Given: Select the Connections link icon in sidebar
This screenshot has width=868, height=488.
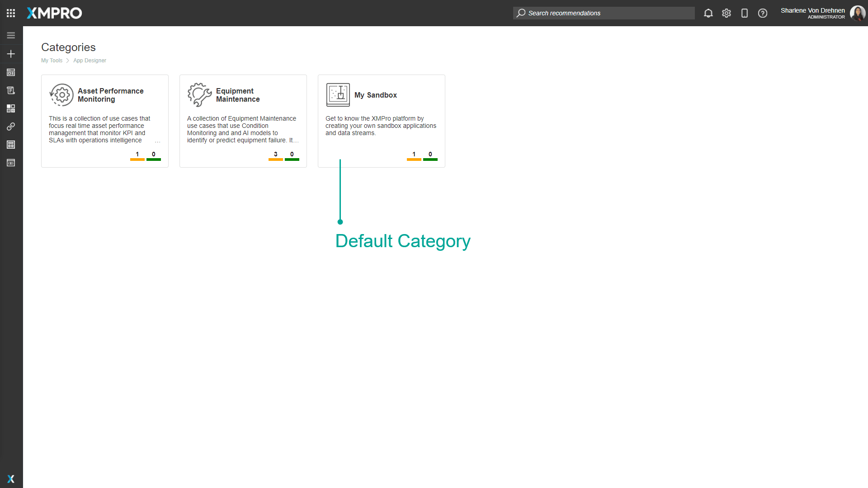Looking at the screenshot, I should pos(11,127).
